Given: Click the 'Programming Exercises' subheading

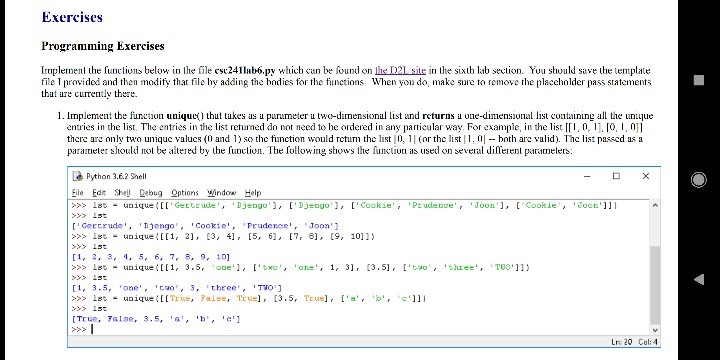Looking at the screenshot, I should pyautogui.click(x=103, y=46).
